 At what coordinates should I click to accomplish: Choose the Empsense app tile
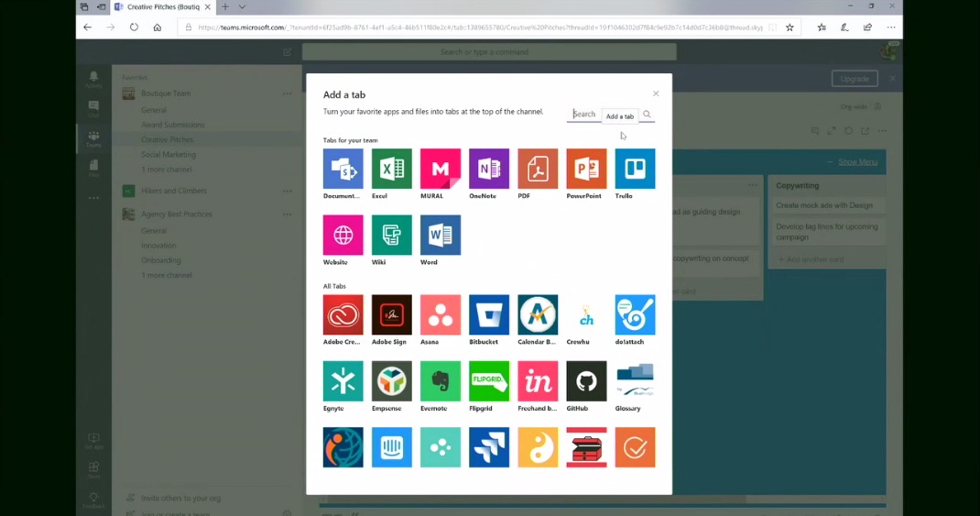click(x=391, y=381)
